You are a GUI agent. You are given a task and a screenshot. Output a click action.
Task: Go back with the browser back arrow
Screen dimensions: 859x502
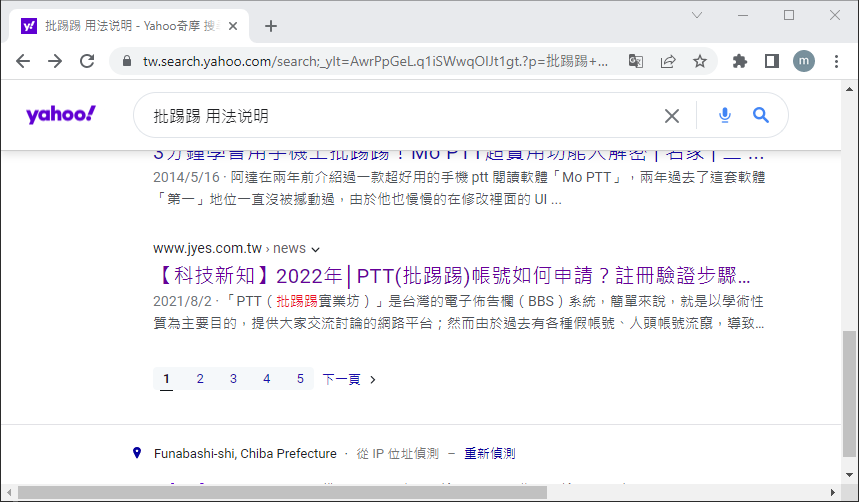coord(23,61)
